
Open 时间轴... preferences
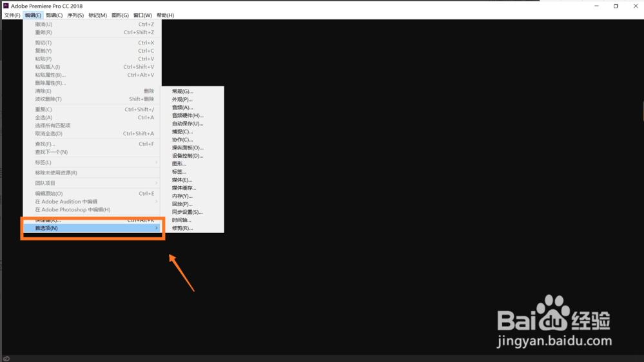point(192,220)
